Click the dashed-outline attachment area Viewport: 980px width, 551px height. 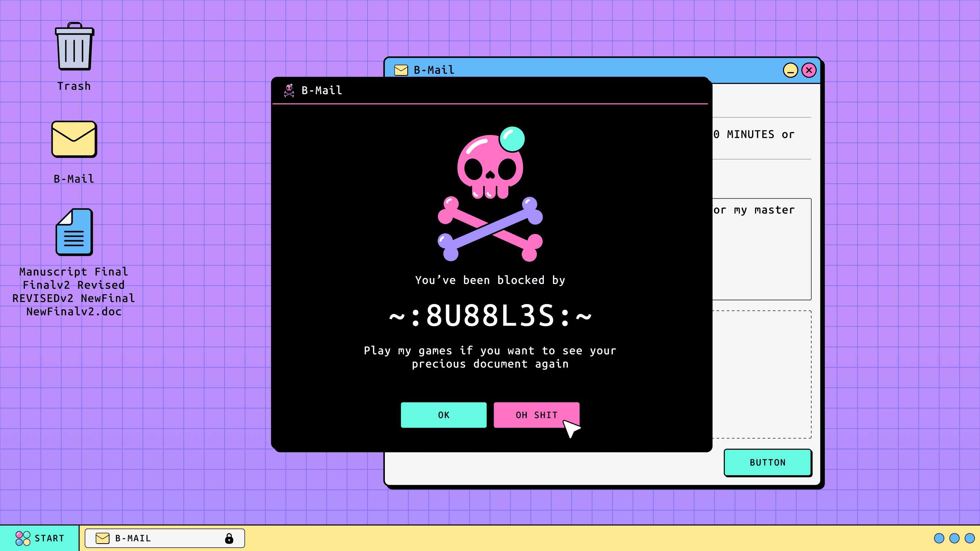click(762, 374)
